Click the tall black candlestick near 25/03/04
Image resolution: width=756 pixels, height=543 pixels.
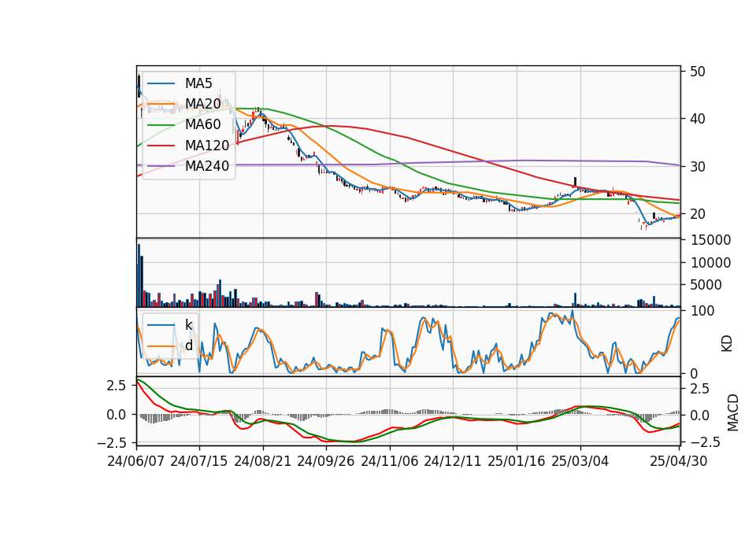575,182
